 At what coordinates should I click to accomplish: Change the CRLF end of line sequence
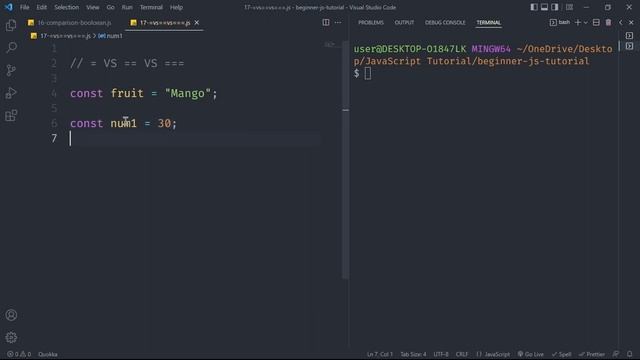[462, 354]
